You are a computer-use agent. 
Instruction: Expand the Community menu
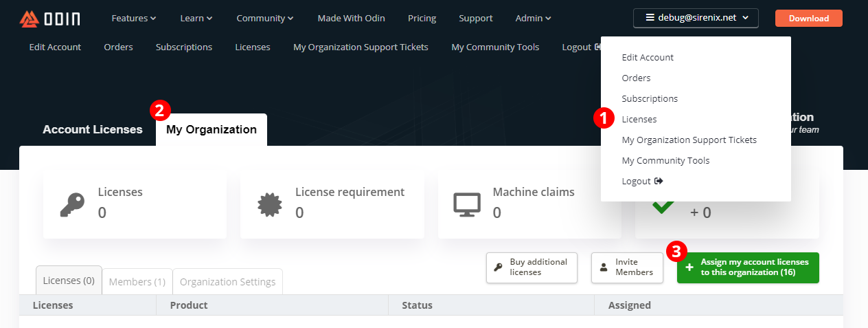click(x=265, y=19)
